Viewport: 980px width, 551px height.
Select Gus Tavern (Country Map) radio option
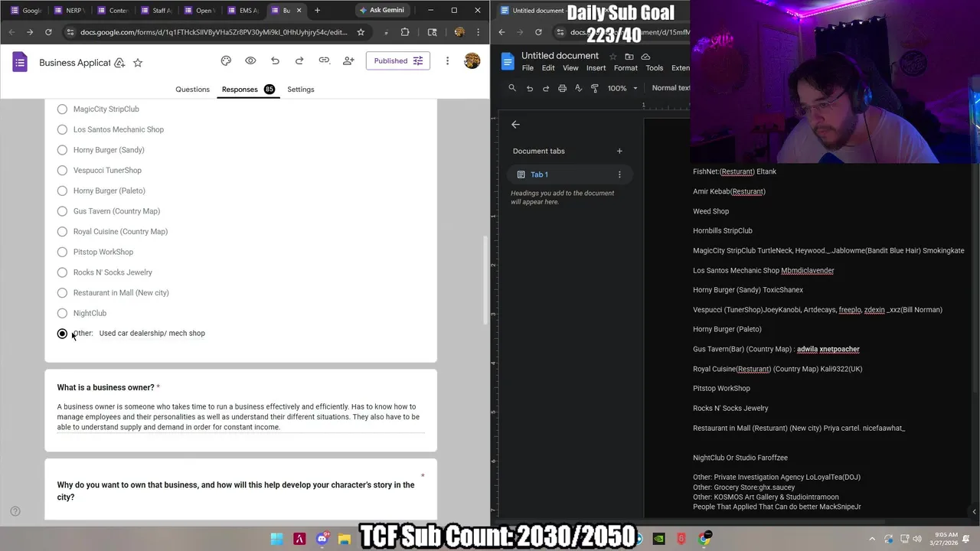[x=62, y=211]
